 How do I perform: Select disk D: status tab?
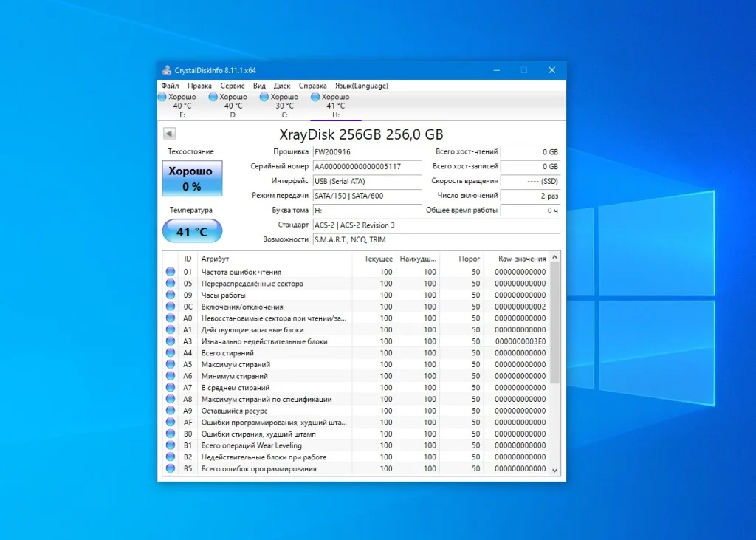(233, 106)
